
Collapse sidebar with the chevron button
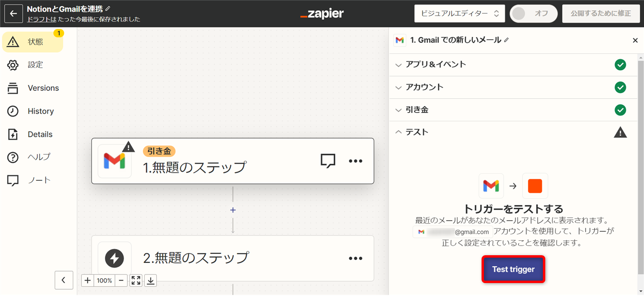pyautogui.click(x=64, y=280)
